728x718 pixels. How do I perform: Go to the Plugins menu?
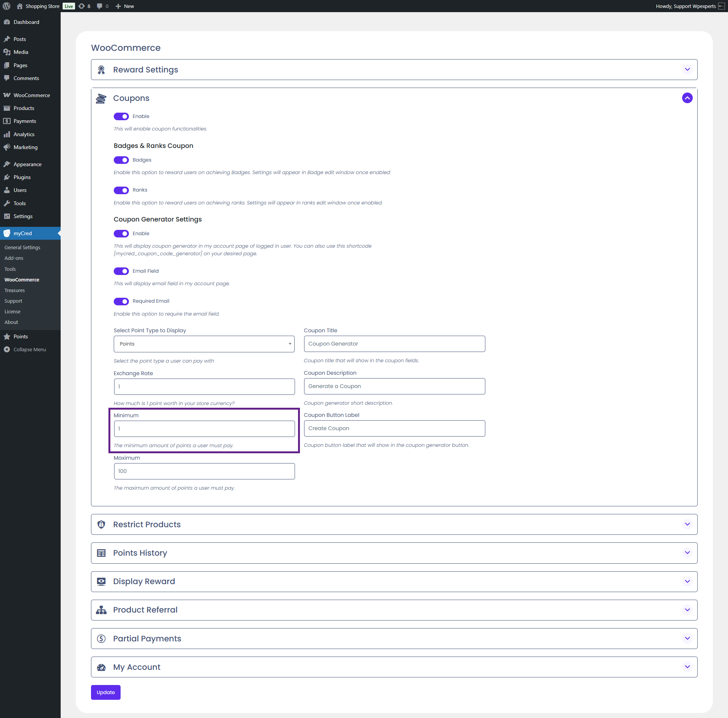(x=22, y=177)
